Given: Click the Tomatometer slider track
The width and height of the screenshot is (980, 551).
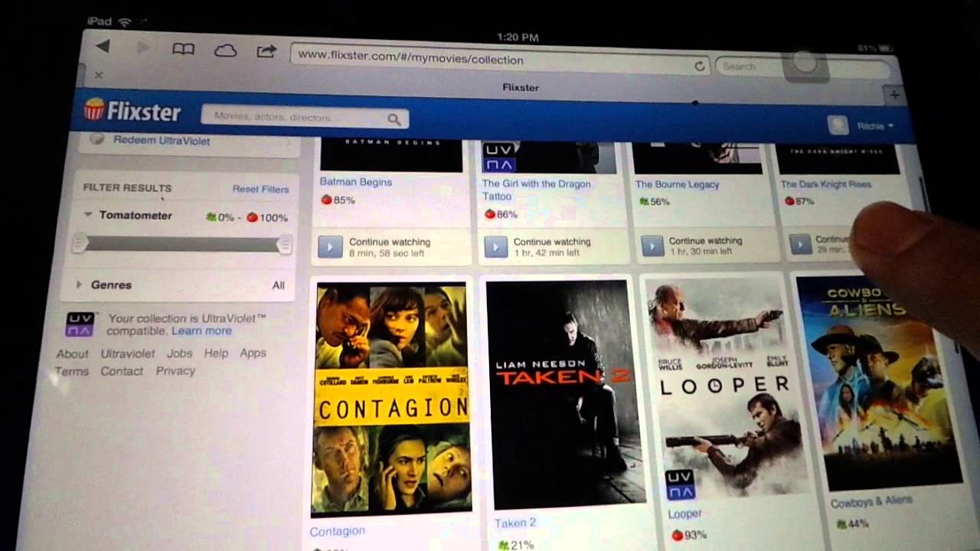Looking at the screenshot, I should click(x=182, y=244).
